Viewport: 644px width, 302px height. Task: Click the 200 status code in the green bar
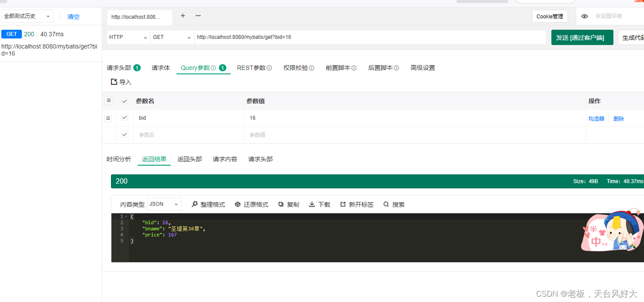pyautogui.click(x=121, y=181)
